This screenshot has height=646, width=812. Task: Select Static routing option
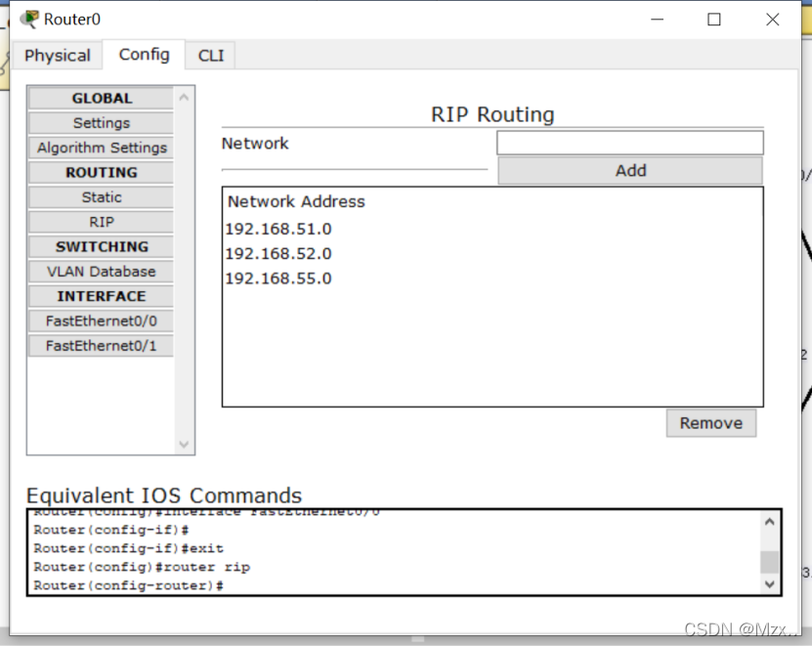[102, 197]
